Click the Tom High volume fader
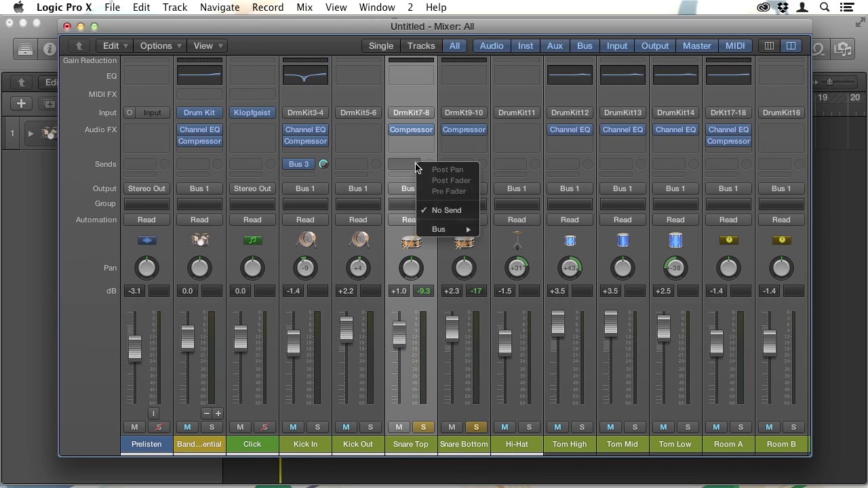This screenshot has height=488, width=868. click(x=557, y=323)
